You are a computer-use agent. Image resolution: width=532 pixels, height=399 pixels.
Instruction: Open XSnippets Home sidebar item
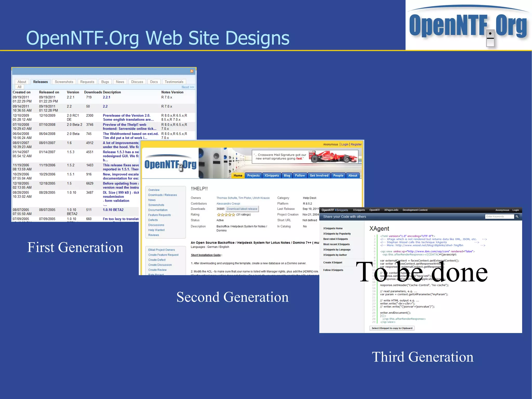tap(333, 228)
